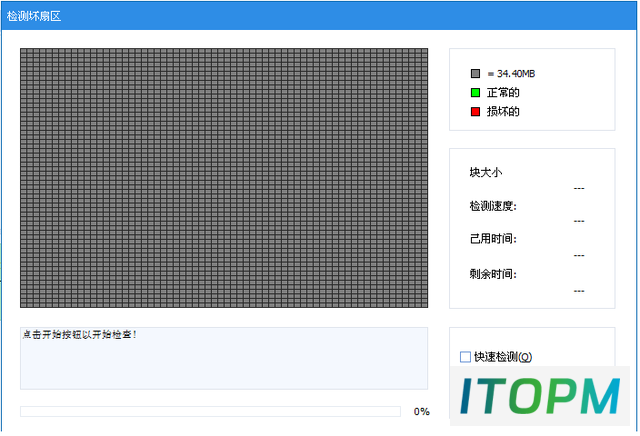Click the gray sector block grid
Viewport: 640px width, 436px height.
click(224, 178)
